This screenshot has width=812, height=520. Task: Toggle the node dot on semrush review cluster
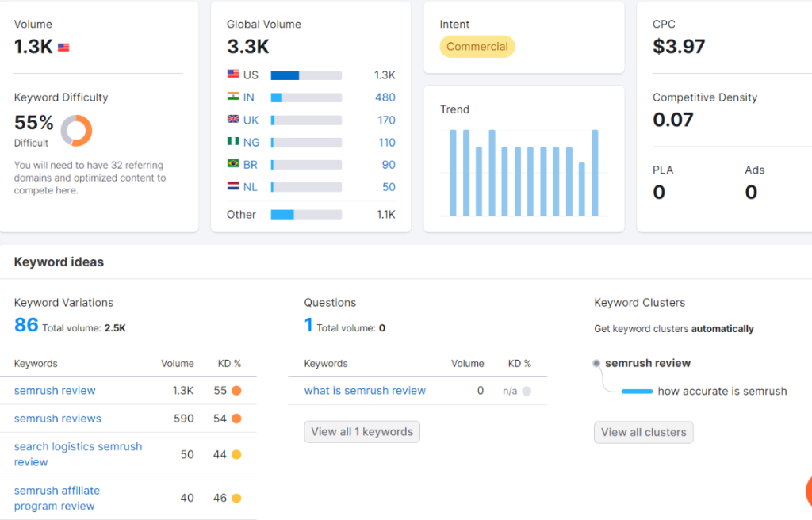coord(596,363)
